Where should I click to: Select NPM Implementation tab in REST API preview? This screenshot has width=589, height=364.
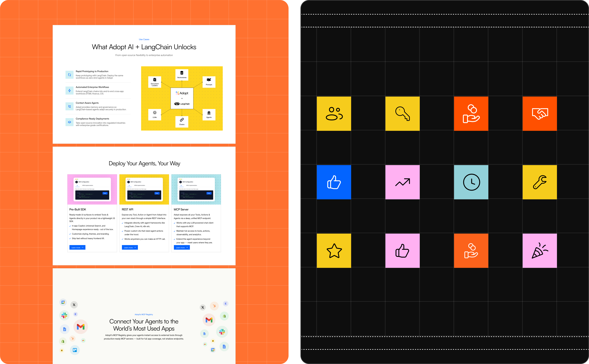pyautogui.click(x=140, y=185)
